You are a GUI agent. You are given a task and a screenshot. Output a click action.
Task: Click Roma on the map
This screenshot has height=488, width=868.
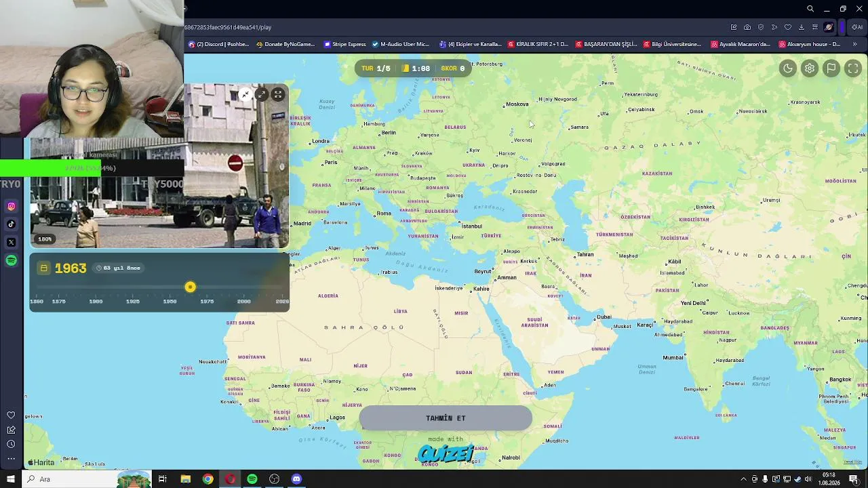point(384,213)
